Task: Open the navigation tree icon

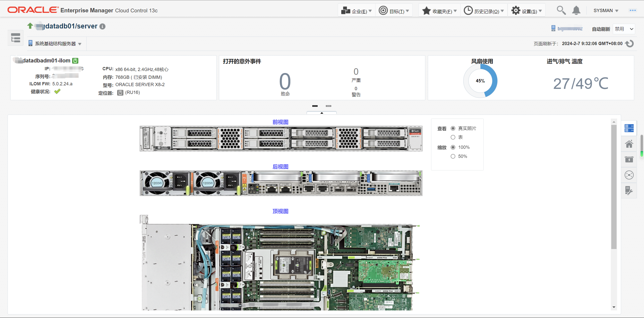Action: pyautogui.click(x=16, y=38)
